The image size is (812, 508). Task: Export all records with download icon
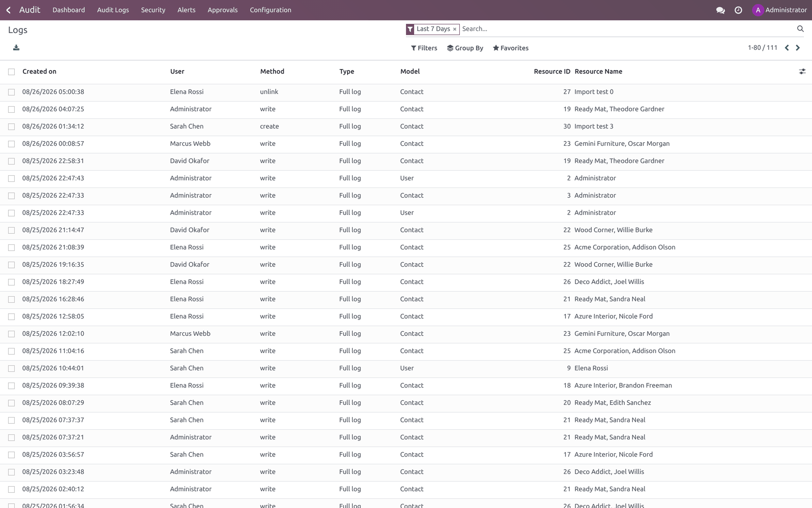16,48
